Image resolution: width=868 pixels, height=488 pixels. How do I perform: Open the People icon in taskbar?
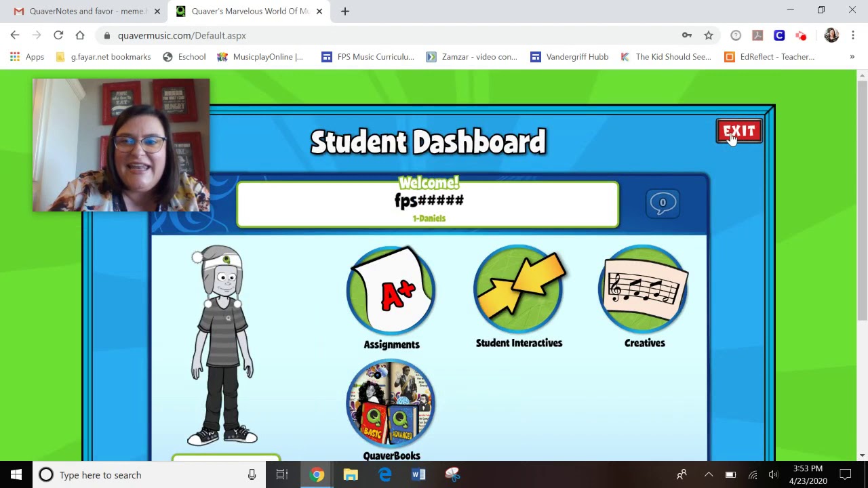point(682,474)
